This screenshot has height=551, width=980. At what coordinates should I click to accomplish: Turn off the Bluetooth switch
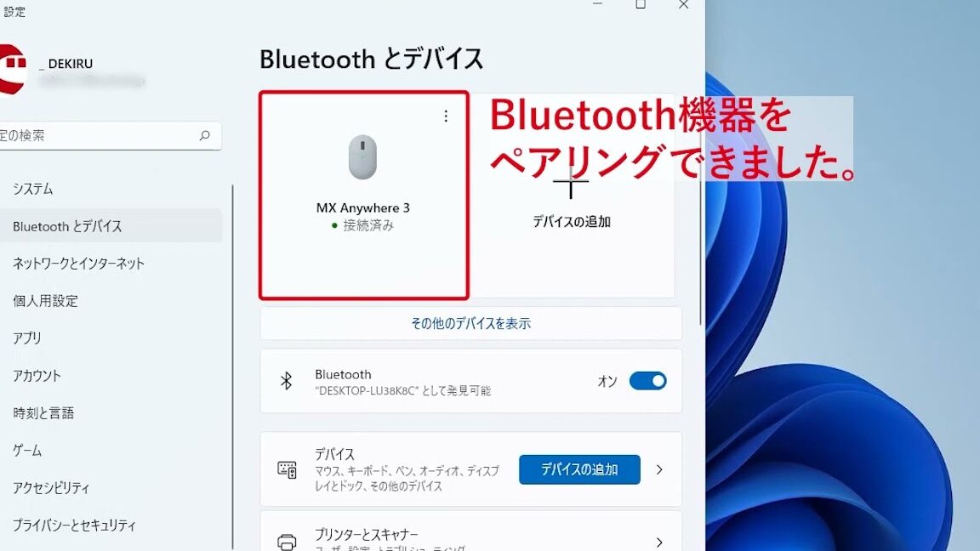point(647,380)
